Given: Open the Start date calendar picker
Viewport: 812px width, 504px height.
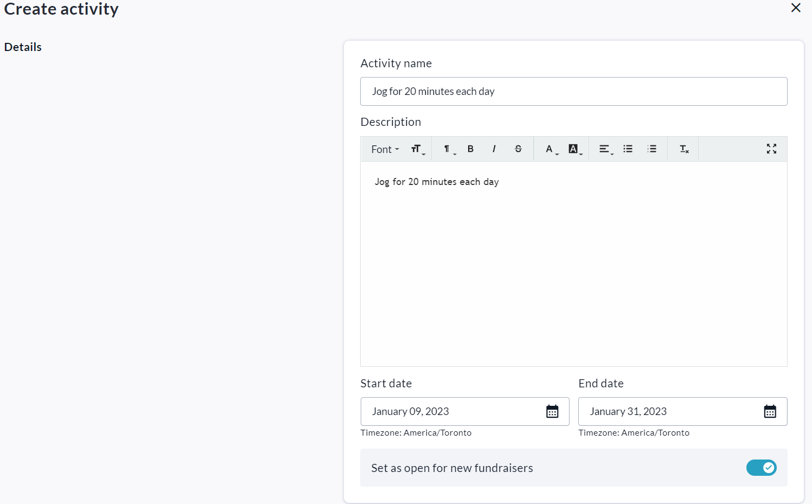Looking at the screenshot, I should click(552, 412).
